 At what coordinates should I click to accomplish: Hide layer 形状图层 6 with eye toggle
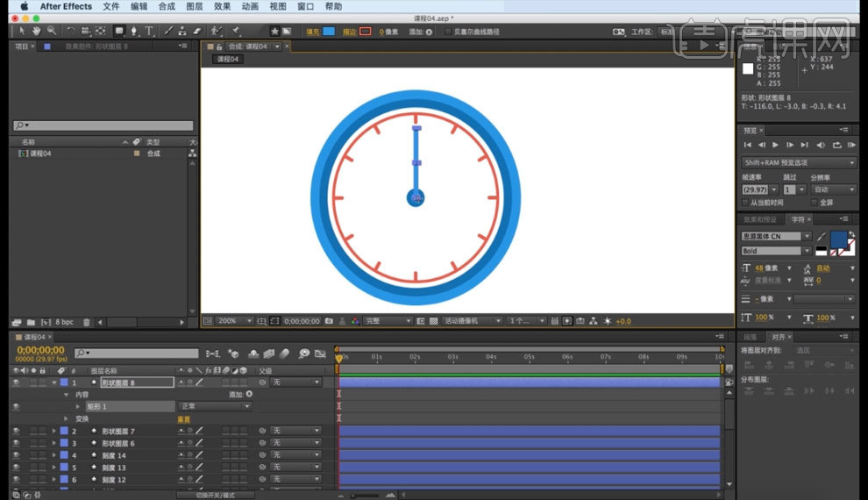coord(16,443)
